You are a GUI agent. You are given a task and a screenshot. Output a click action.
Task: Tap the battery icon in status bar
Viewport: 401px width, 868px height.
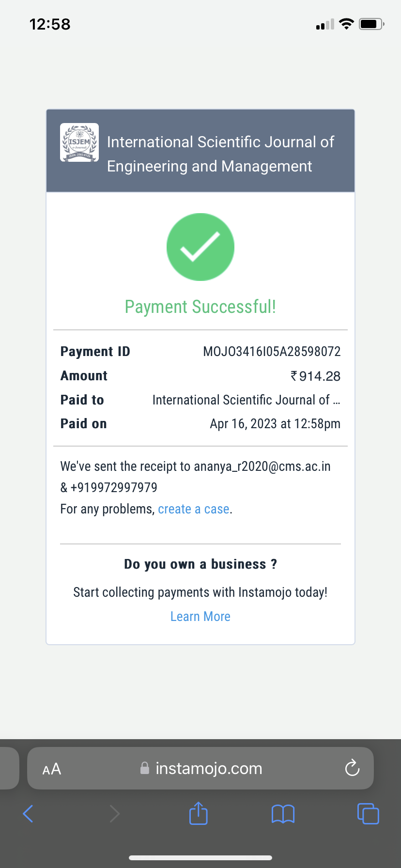tap(371, 24)
